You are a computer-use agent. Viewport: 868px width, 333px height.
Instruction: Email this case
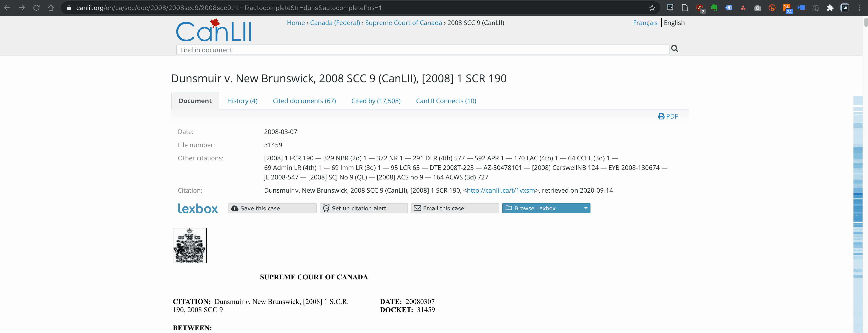(x=455, y=208)
